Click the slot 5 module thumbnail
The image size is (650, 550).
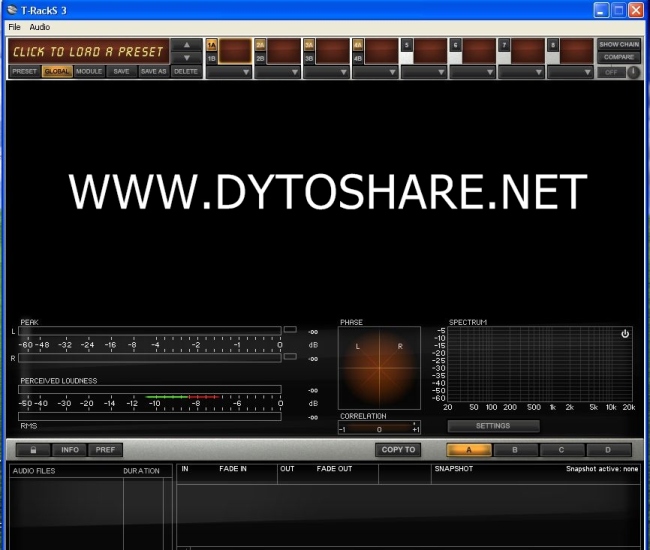[x=430, y=51]
